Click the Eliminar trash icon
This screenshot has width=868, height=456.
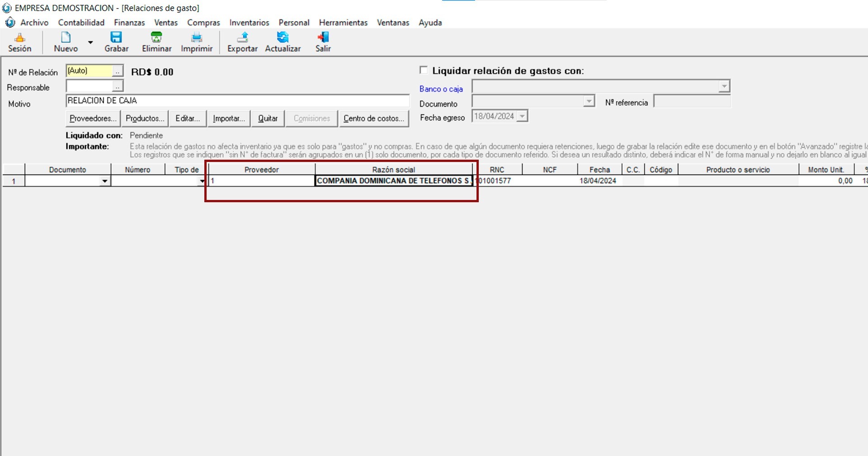click(x=156, y=38)
